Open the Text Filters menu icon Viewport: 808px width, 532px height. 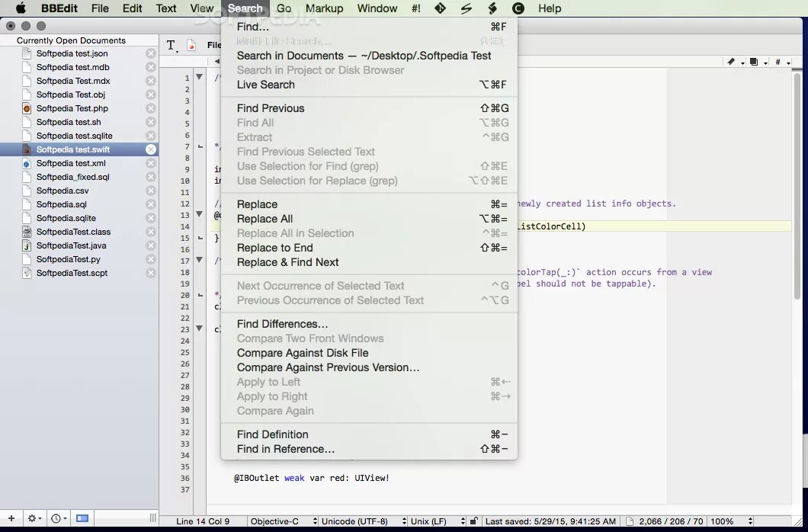click(x=492, y=8)
